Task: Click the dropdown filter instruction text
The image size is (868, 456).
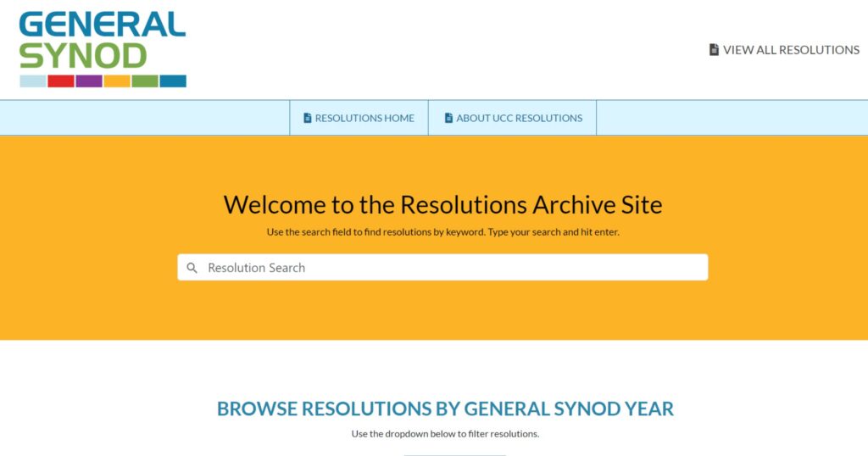Action: [x=445, y=434]
